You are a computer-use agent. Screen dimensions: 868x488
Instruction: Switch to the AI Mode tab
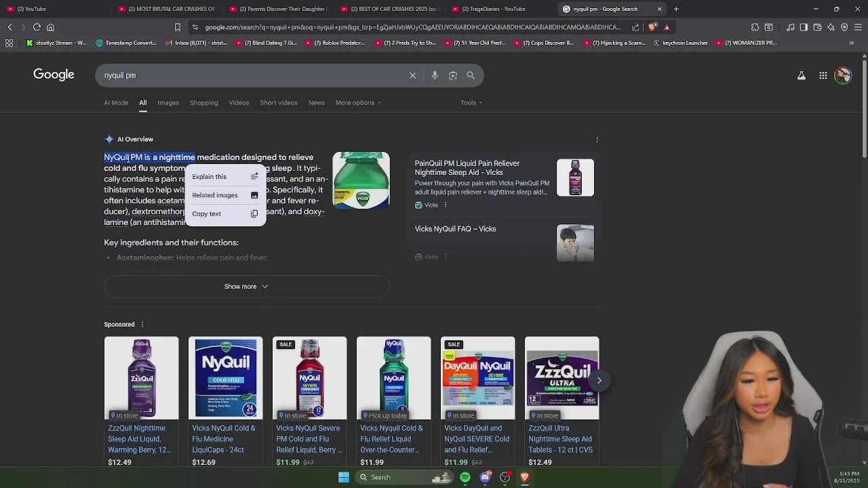(x=116, y=103)
